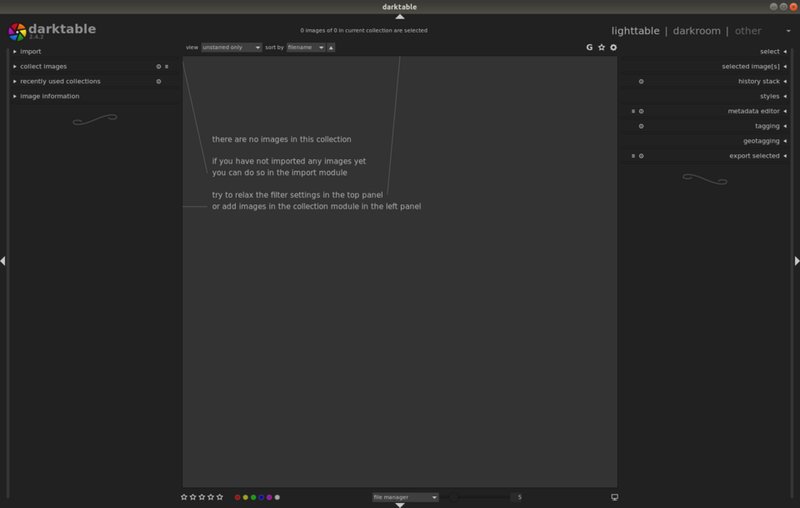The height and width of the screenshot is (508, 800).
Task: Toggle purple color label
Action: [269, 497]
